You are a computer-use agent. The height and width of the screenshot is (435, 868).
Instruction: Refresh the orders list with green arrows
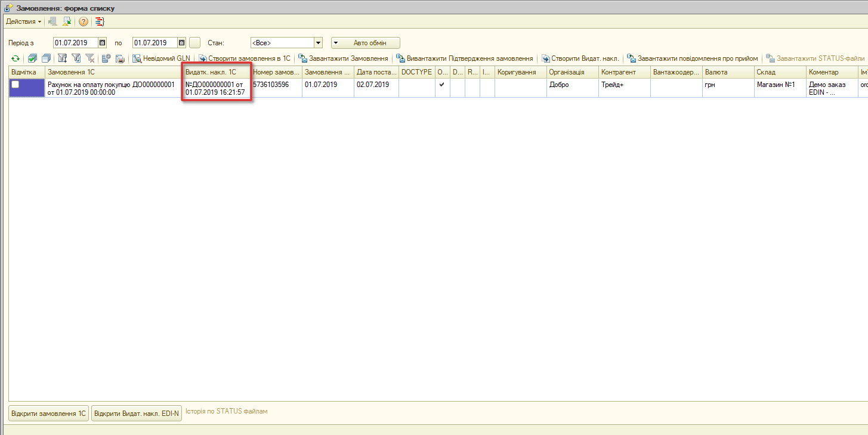[x=16, y=58]
